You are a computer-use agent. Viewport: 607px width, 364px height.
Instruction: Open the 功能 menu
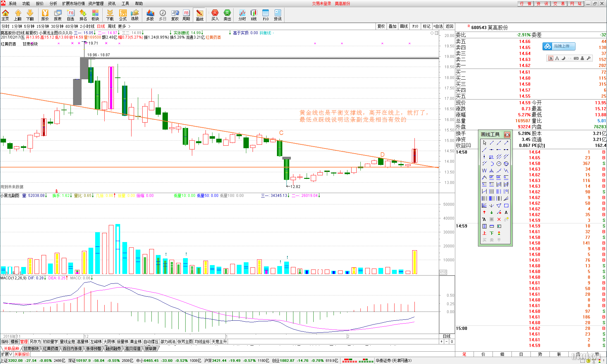pyautogui.click(x=26, y=3)
